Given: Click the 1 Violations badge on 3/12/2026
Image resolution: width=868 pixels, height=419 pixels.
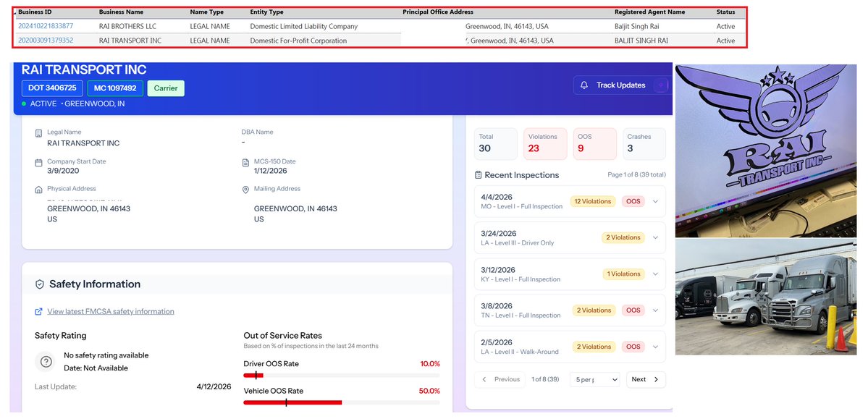Looking at the screenshot, I should [623, 274].
